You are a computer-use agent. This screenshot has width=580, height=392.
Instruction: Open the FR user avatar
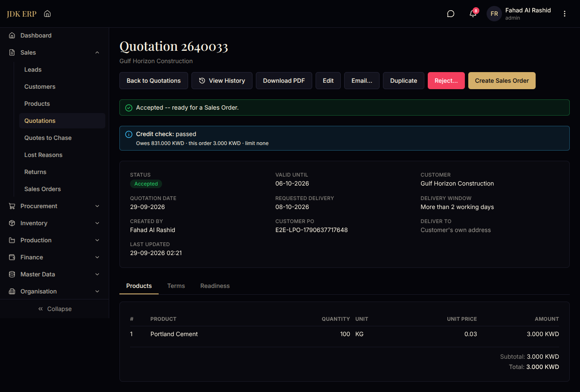(x=494, y=14)
